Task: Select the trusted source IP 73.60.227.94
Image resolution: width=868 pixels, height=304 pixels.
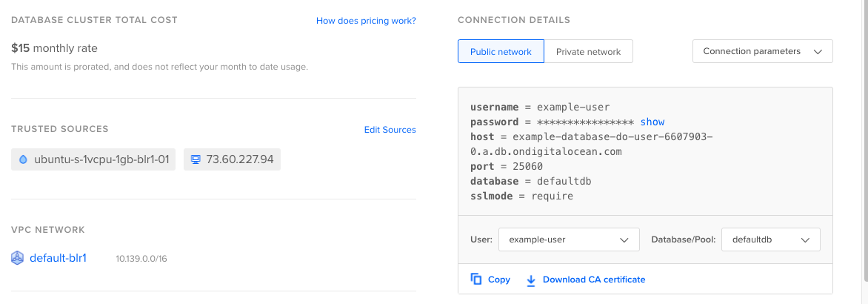Action: point(232,159)
